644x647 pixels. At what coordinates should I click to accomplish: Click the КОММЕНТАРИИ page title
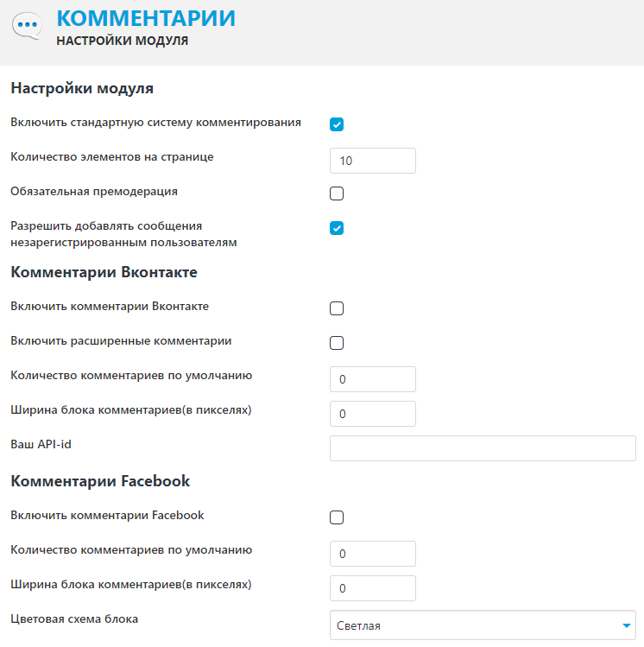pos(145,19)
